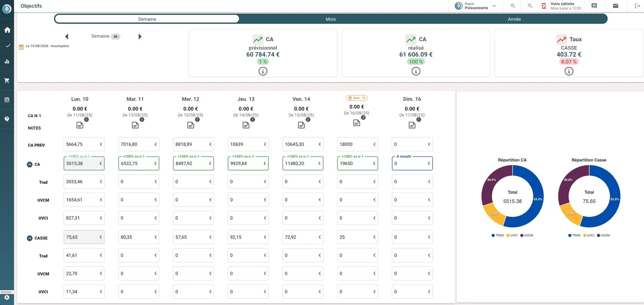This screenshot has height=305, width=644.
Task: Click the Dim. 16 CA input field
Action: point(412,163)
